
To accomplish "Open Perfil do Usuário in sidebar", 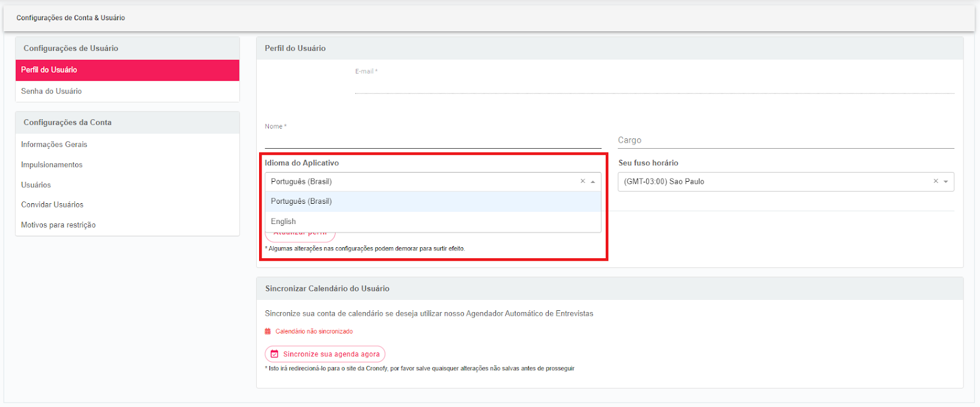I will 127,70.
